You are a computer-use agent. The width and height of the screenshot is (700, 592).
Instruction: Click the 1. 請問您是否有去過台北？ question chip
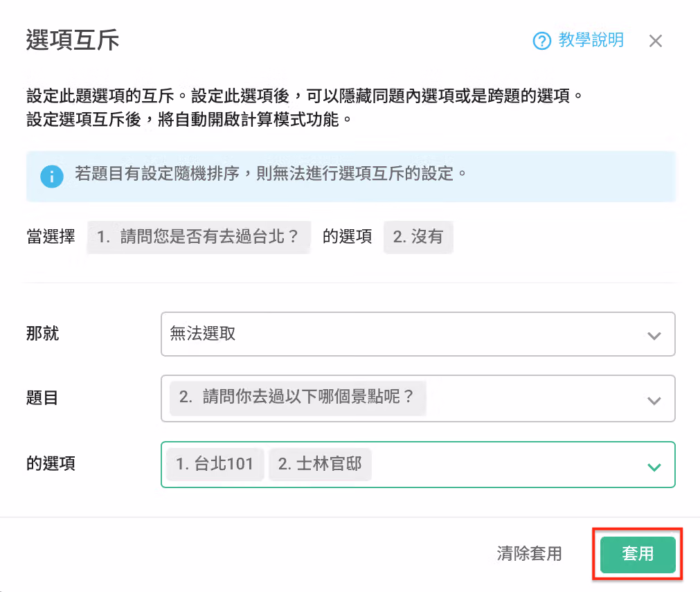[x=199, y=237]
